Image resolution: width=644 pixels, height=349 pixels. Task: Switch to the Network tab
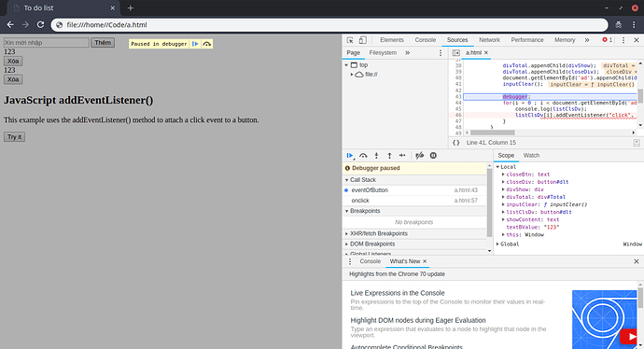tap(489, 40)
